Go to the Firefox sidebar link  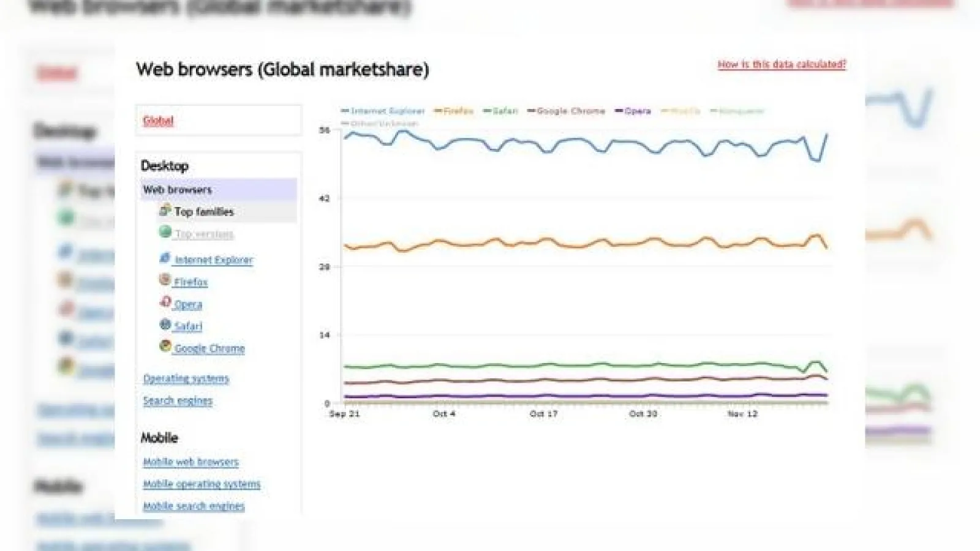point(191,282)
